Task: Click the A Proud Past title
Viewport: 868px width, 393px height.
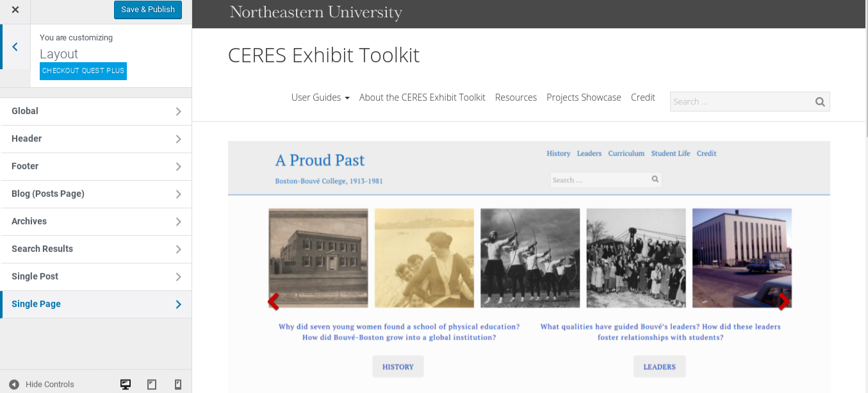Action: [320, 160]
